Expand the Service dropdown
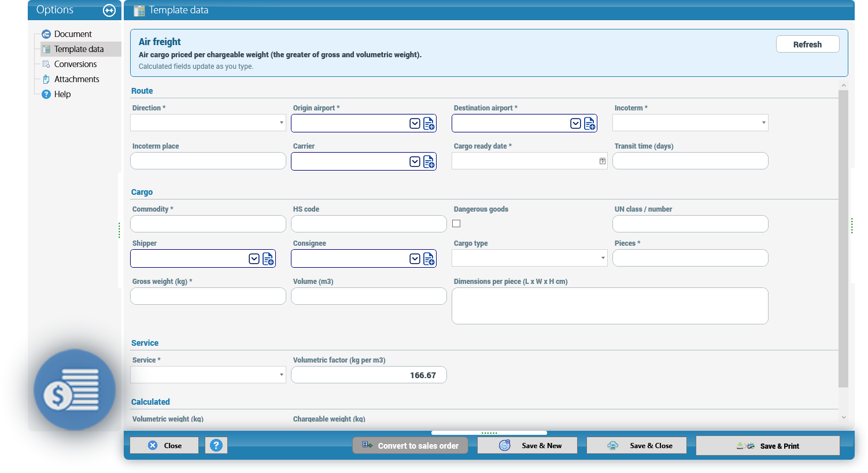 click(208, 375)
